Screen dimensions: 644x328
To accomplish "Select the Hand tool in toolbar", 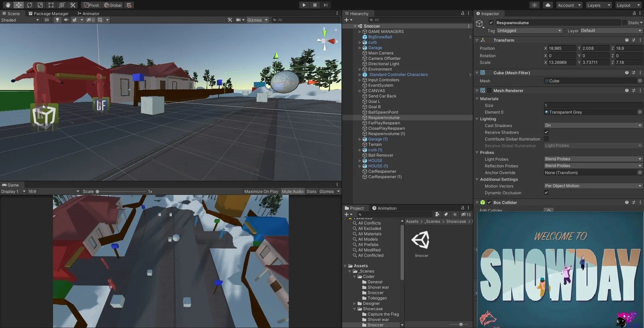I will [8, 5].
